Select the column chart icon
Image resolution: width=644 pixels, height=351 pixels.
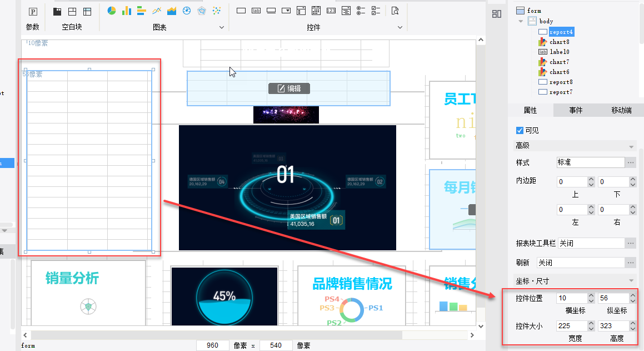click(x=127, y=11)
